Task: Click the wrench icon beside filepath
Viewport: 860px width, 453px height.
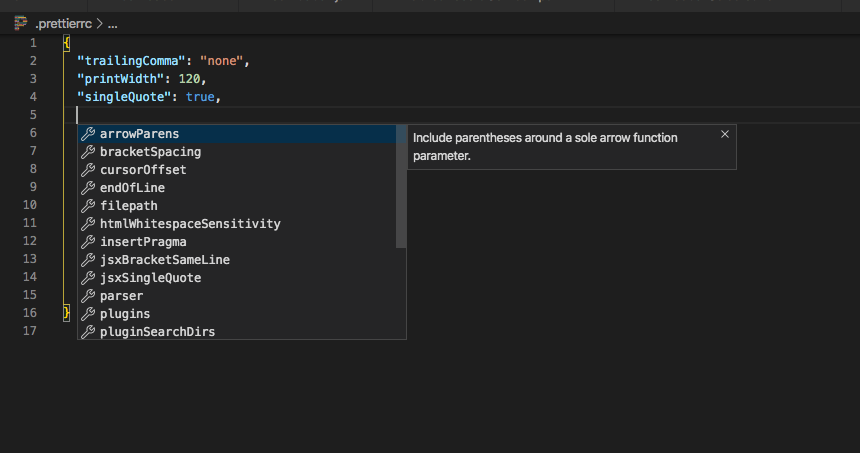Action: click(x=88, y=206)
